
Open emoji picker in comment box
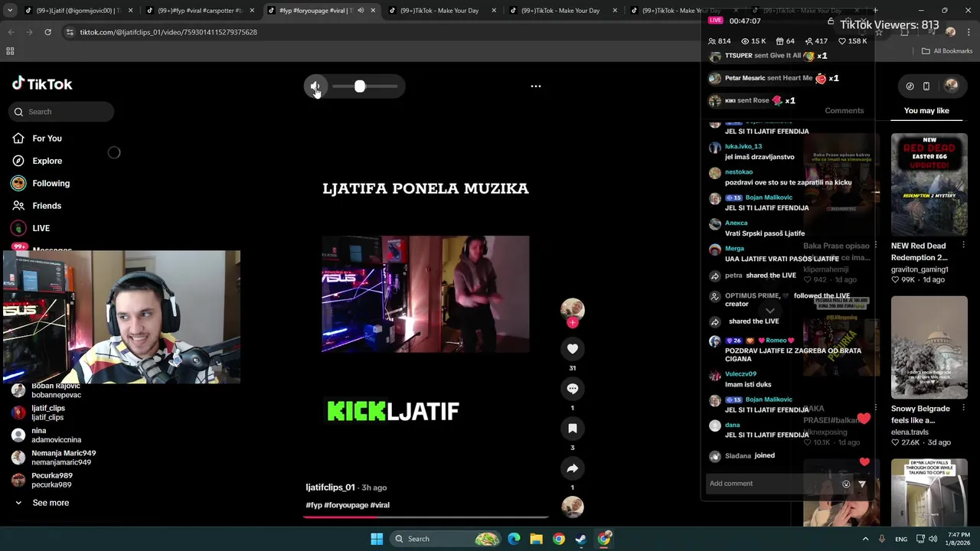click(846, 484)
